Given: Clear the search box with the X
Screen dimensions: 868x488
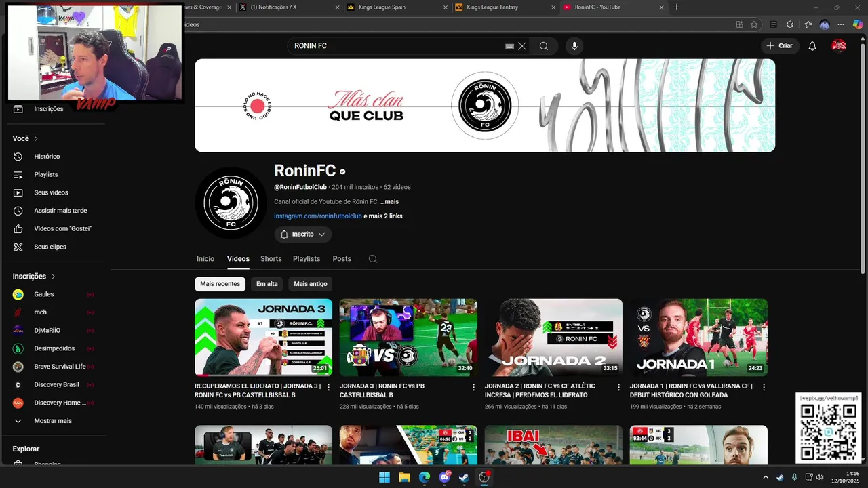Looking at the screenshot, I should 522,46.
